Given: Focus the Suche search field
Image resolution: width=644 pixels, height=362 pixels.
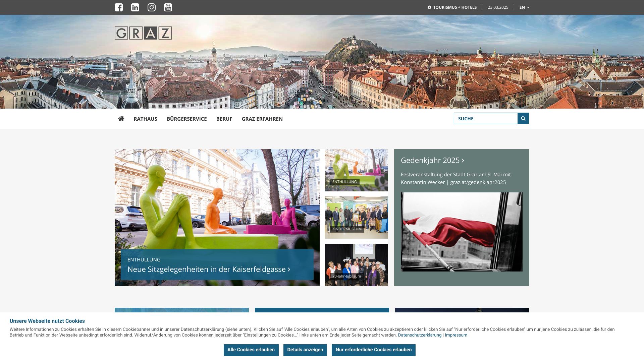Looking at the screenshot, I should pos(486,118).
